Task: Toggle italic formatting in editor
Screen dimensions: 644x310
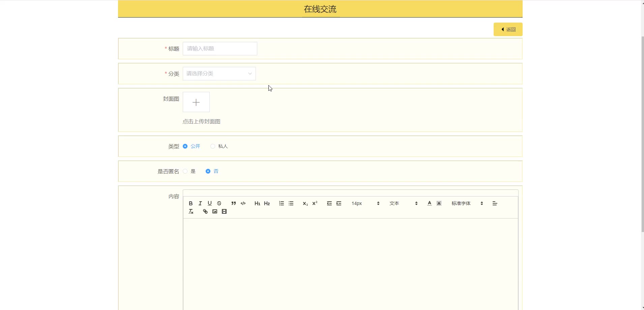Action: pos(200,203)
